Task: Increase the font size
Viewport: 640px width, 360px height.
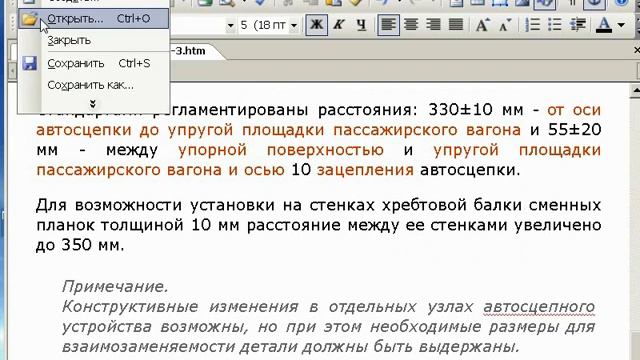Action: click(x=482, y=25)
